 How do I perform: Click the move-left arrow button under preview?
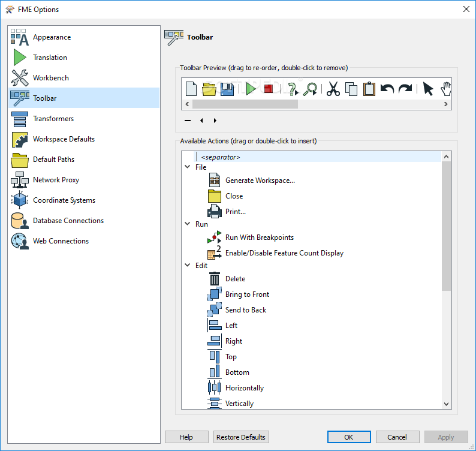(201, 121)
